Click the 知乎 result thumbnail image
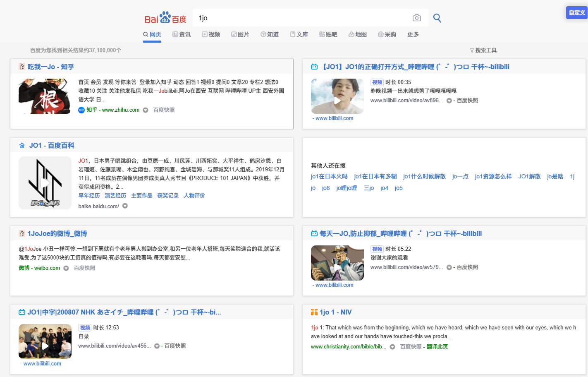 pos(44,96)
